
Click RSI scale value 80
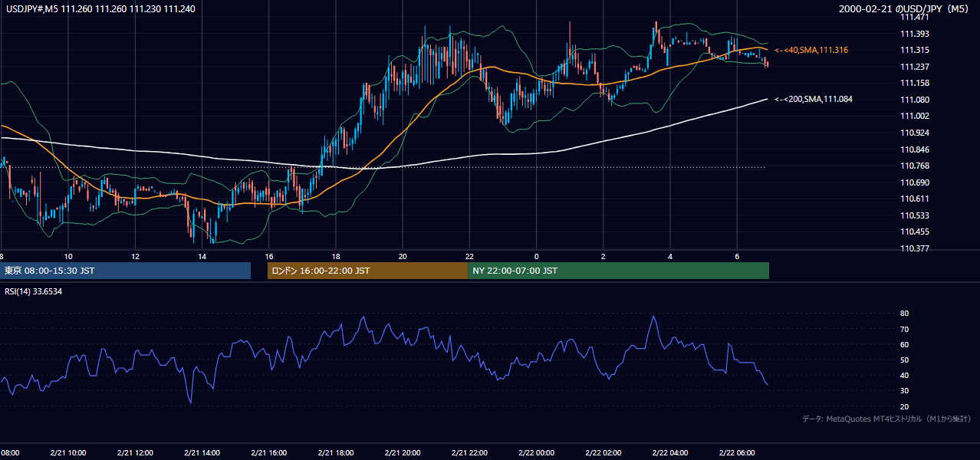click(x=905, y=314)
